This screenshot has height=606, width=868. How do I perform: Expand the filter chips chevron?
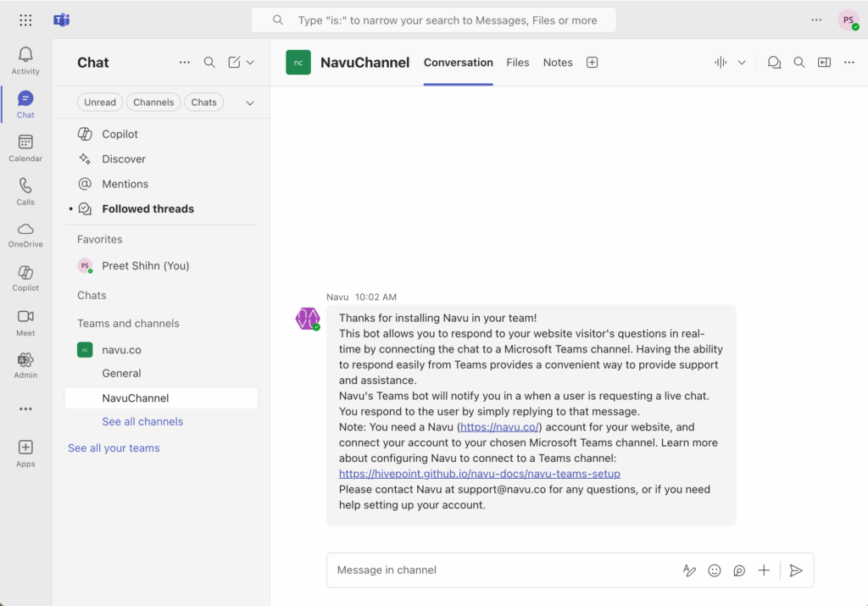click(250, 103)
